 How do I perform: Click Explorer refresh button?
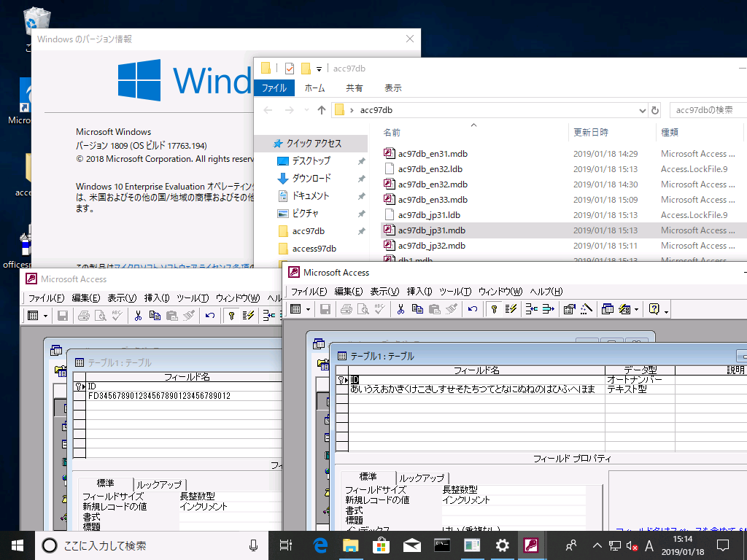click(x=655, y=111)
